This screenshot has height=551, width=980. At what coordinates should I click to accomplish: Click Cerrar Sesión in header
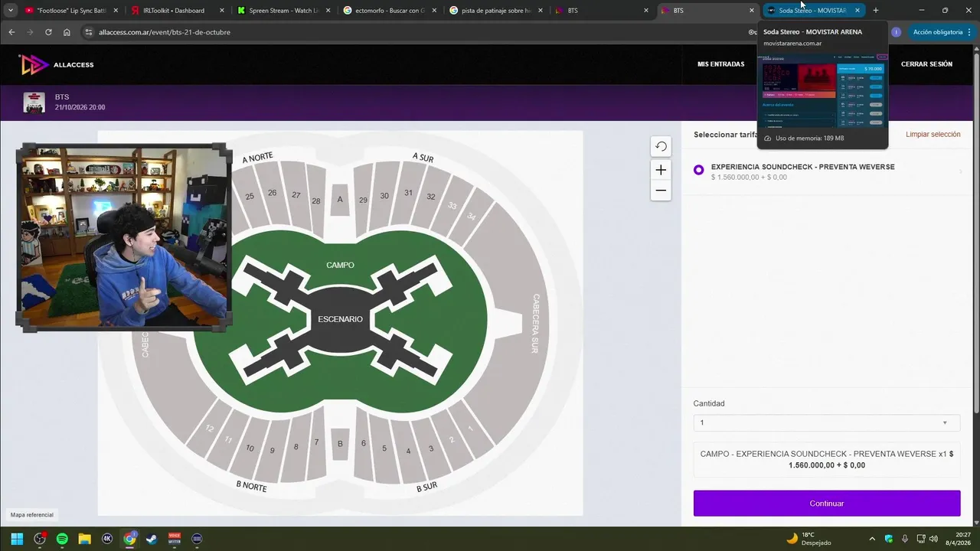(x=926, y=64)
